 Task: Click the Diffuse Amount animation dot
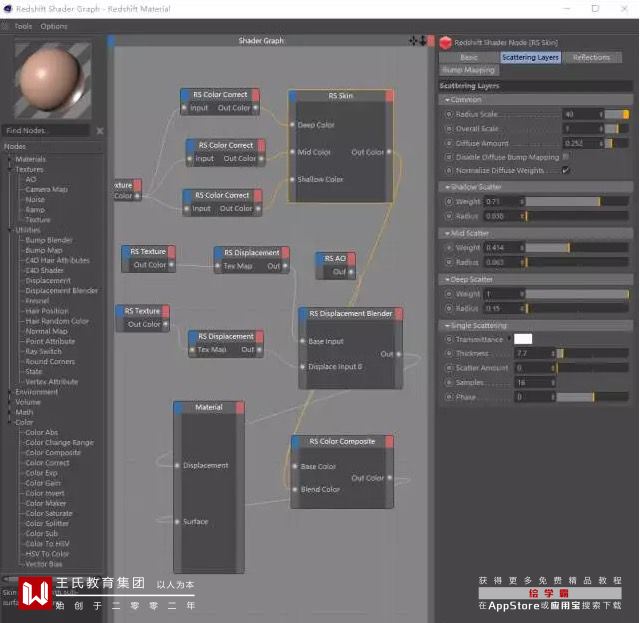449,143
